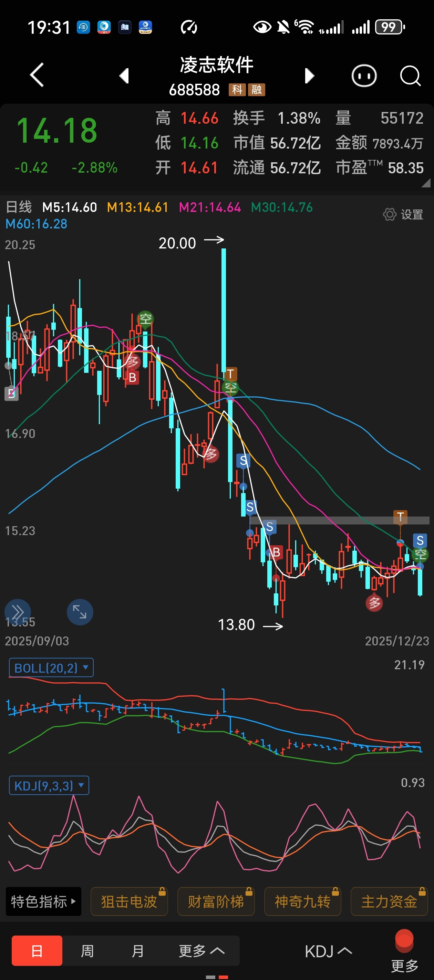This screenshot has width=434, height=980.
Task: Expand the KDJ indicator selector at bottom
Action: tap(328, 951)
